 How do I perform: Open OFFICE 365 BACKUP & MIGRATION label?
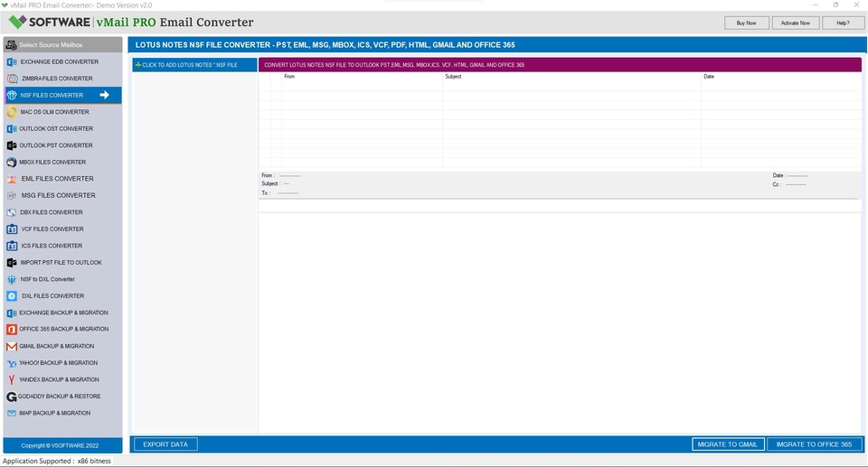click(63, 329)
